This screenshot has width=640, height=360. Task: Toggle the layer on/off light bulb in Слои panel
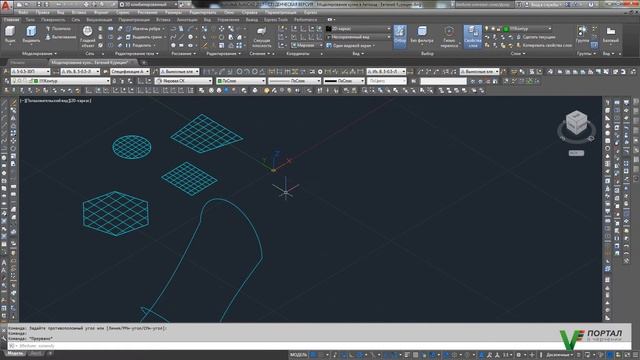click(x=486, y=29)
